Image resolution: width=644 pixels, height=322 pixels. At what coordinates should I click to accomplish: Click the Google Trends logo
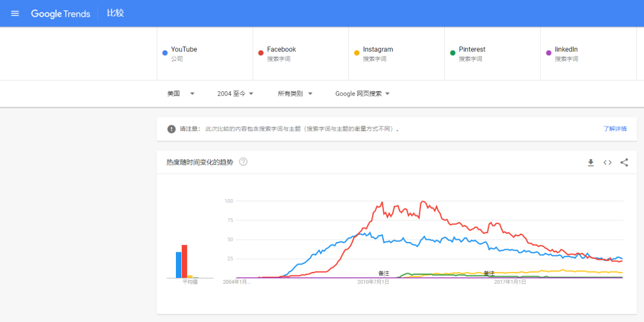pos(60,14)
